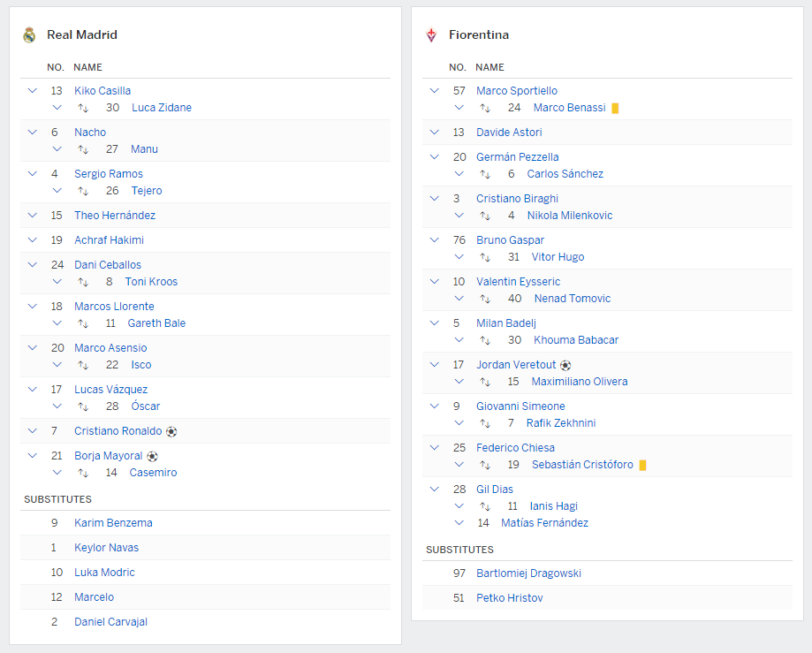Click the Fiorentina club crest icon

pos(432,35)
